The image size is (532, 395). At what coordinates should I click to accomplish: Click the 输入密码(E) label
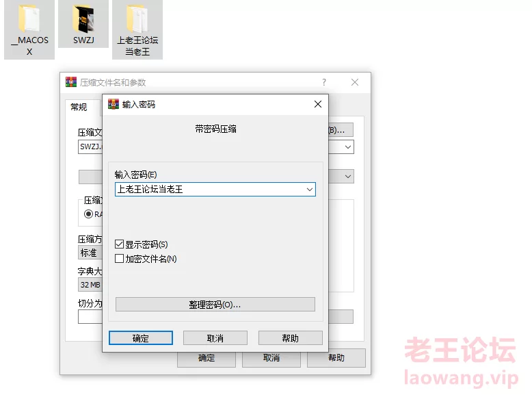(135, 175)
